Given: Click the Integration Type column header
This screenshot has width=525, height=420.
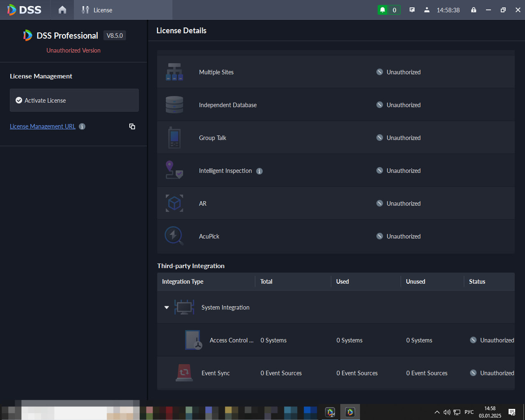Looking at the screenshot, I should pyautogui.click(x=183, y=282).
